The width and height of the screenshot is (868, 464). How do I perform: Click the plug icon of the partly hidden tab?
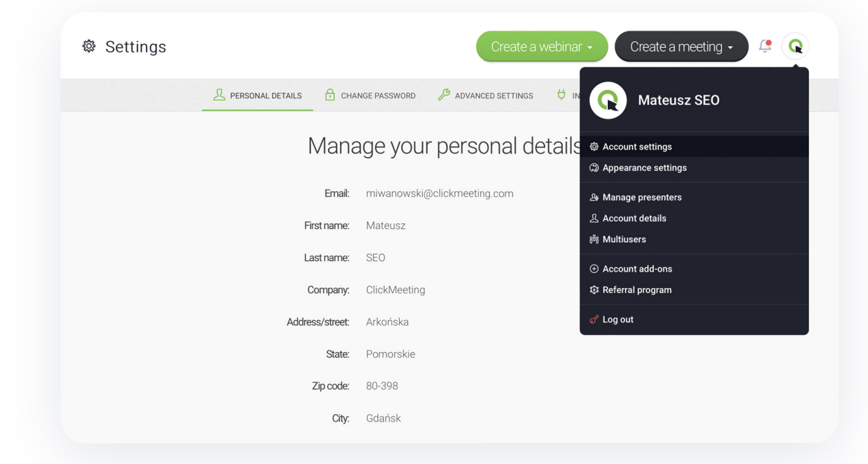point(562,95)
